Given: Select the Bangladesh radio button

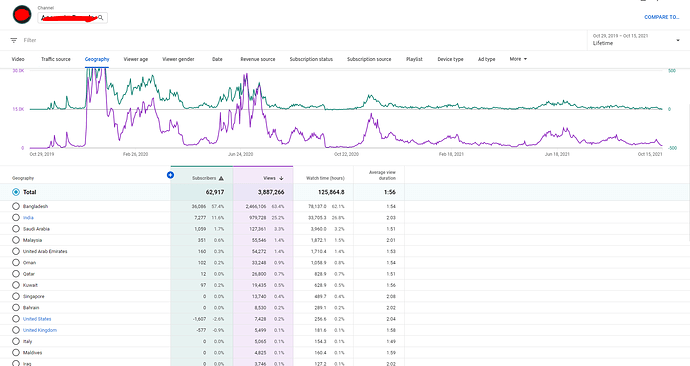Looking at the screenshot, I should (x=16, y=206).
